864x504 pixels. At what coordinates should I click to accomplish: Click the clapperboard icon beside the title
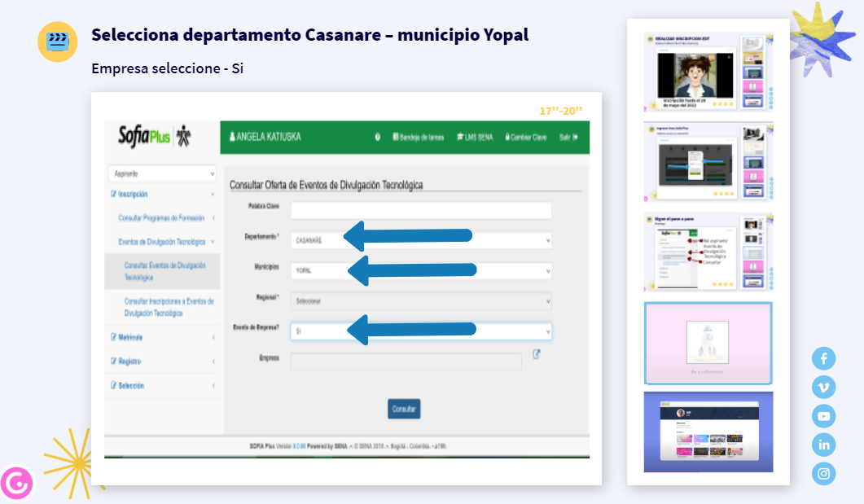[58, 42]
